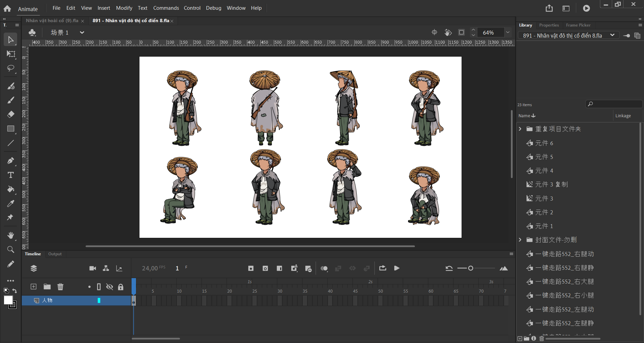Choose the Eyedropper tool

11,204
